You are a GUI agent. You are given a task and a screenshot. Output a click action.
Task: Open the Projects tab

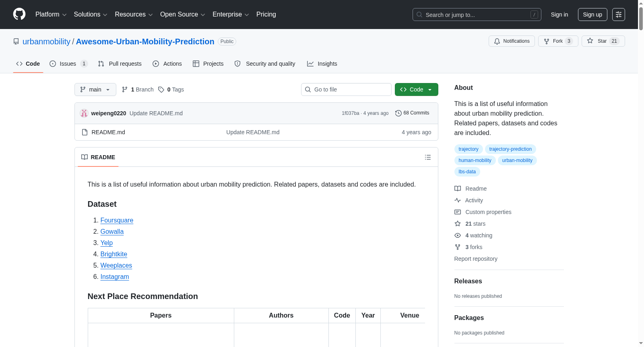click(208, 64)
